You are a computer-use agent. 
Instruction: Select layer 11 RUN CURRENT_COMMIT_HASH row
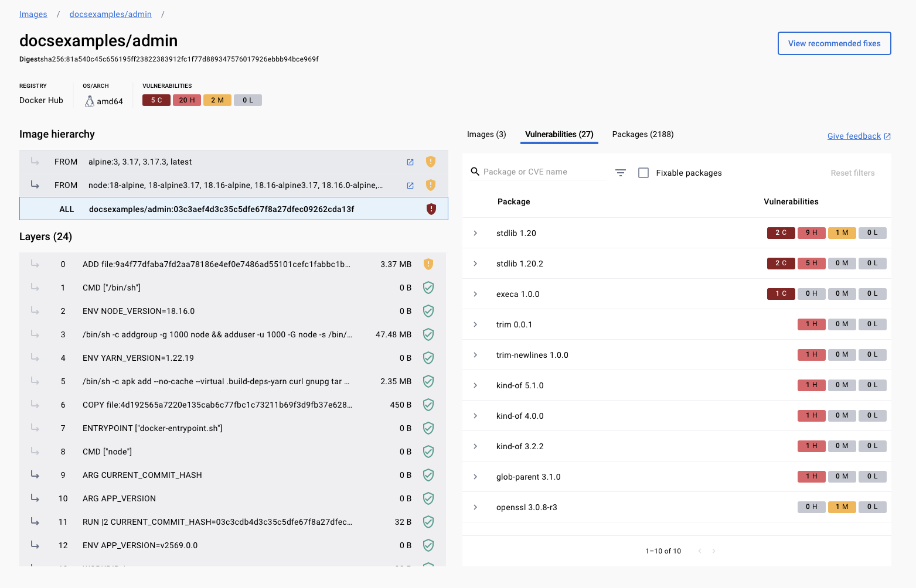[x=233, y=522]
